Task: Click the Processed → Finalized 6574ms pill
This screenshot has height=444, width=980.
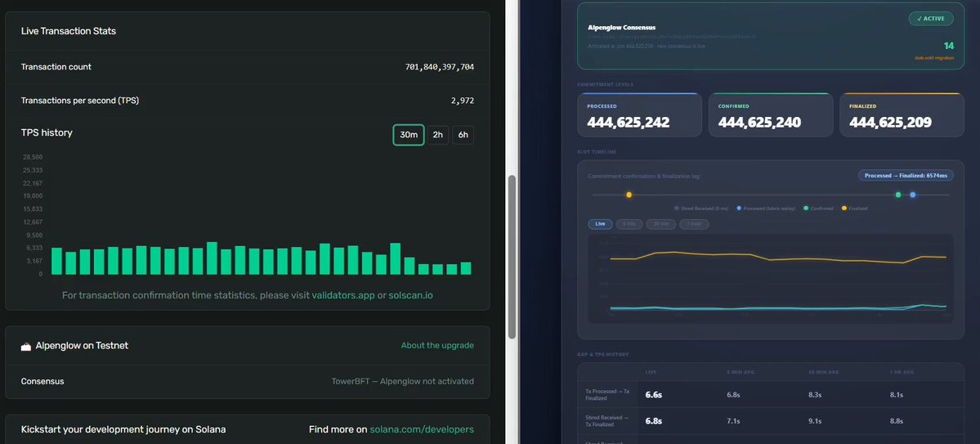Action: [x=906, y=176]
